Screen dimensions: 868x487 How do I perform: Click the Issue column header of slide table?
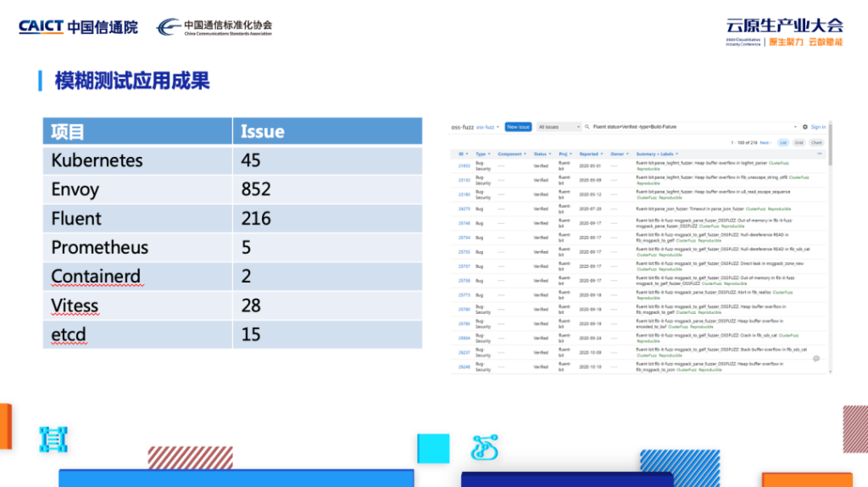coord(328,132)
